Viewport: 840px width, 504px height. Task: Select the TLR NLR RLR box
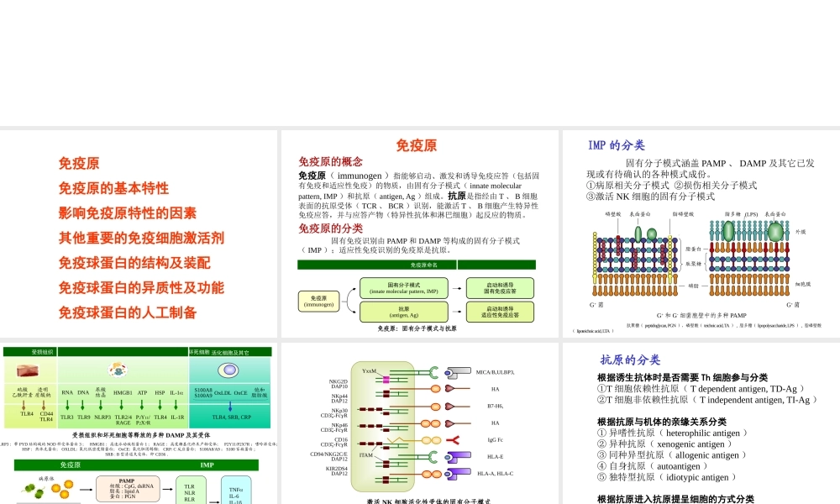coord(191,493)
